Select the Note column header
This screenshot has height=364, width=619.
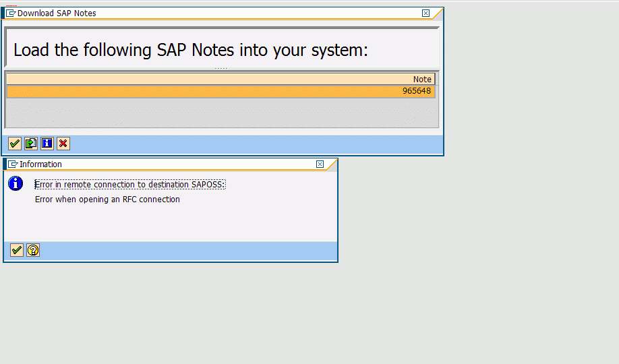220,79
